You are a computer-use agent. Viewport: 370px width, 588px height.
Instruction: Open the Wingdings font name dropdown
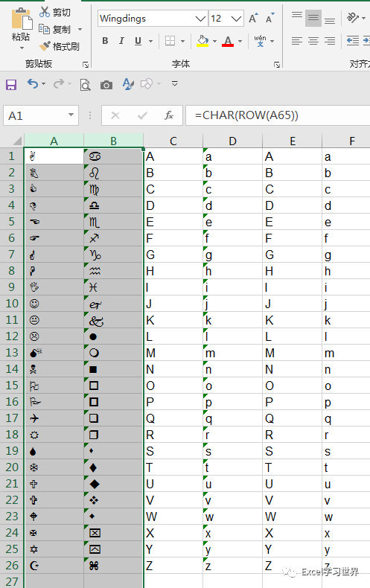click(201, 19)
